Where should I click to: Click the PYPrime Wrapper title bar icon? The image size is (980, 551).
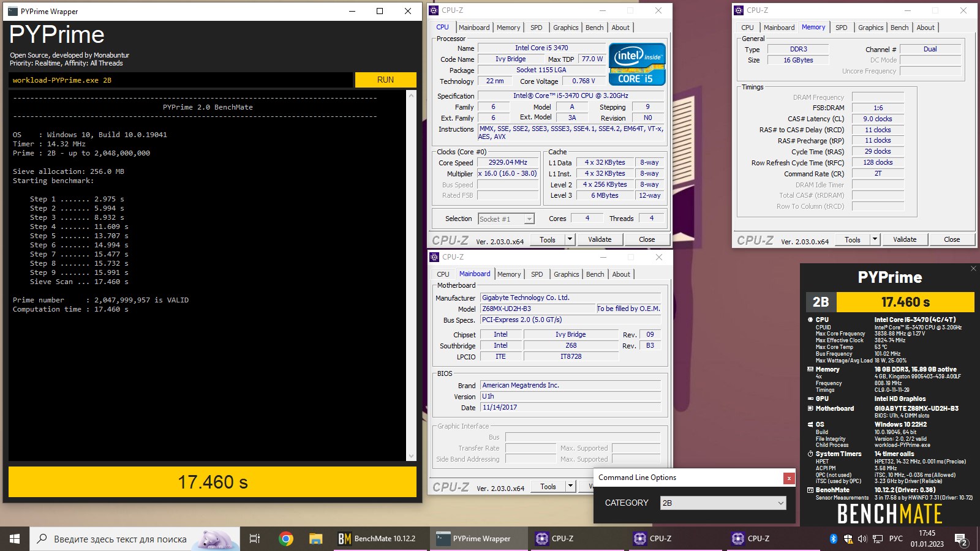tap(12, 11)
